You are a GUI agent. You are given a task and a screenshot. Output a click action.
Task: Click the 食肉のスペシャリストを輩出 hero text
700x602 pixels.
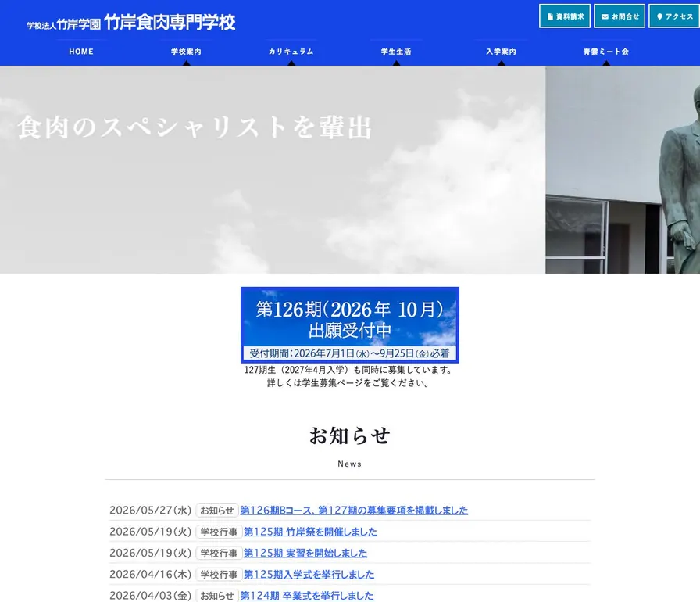coord(195,127)
